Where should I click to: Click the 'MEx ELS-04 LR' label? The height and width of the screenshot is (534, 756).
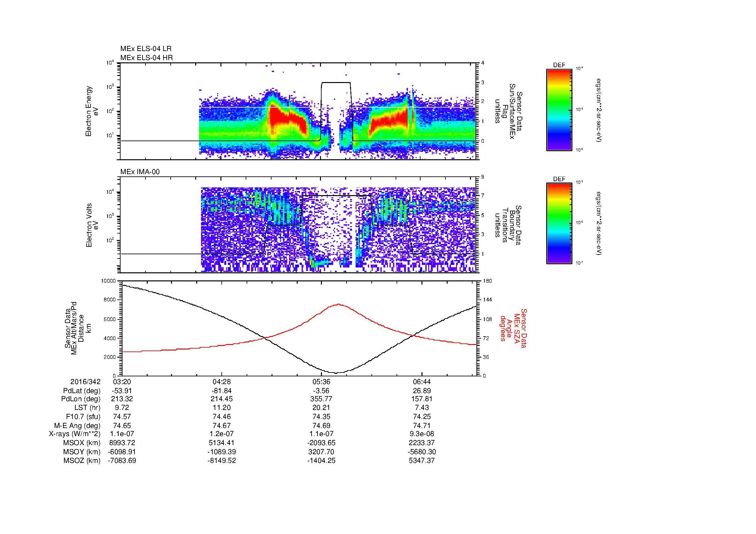coord(146,49)
